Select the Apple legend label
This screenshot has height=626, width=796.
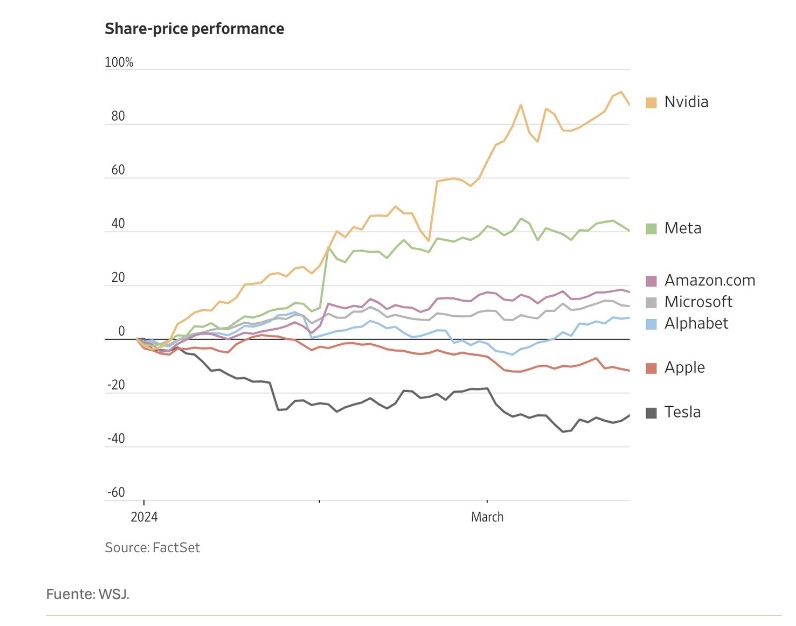click(x=684, y=368)
